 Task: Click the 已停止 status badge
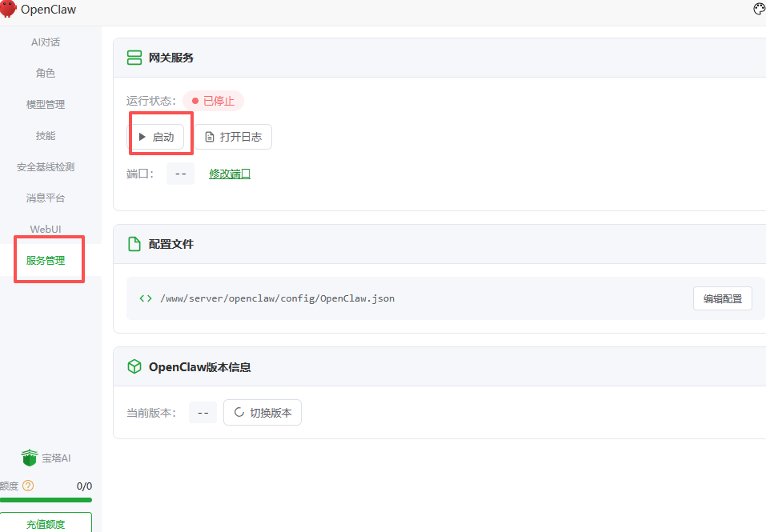[213, 101]
